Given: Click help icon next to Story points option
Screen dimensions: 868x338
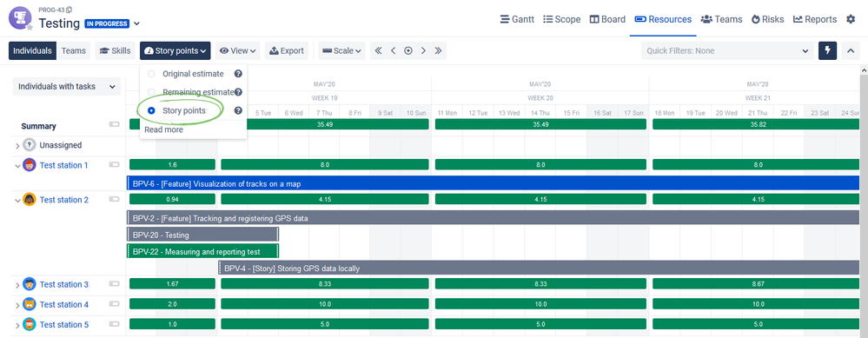Looking at the screenshot, I should [238, 110].
